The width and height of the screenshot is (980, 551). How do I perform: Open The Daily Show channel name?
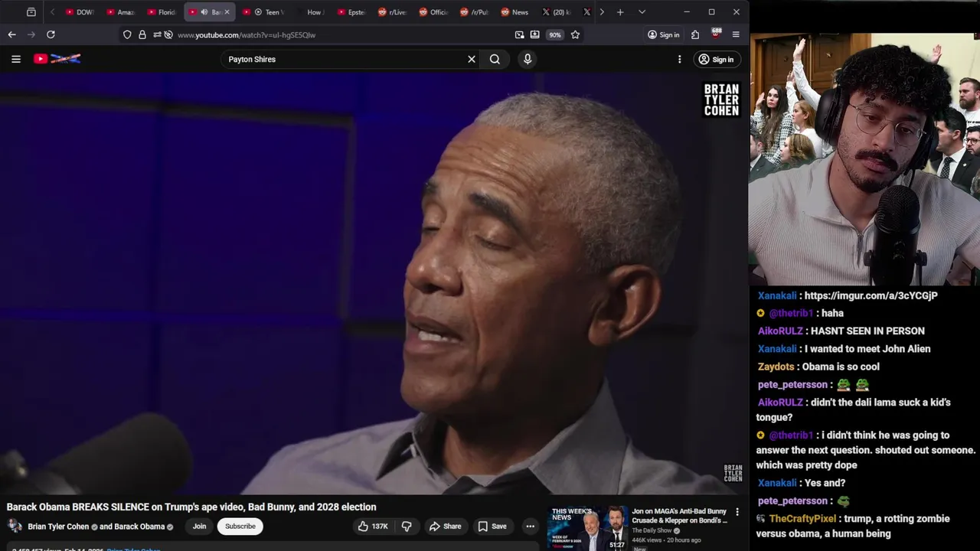pyautogui.click(x=652, y=530)
